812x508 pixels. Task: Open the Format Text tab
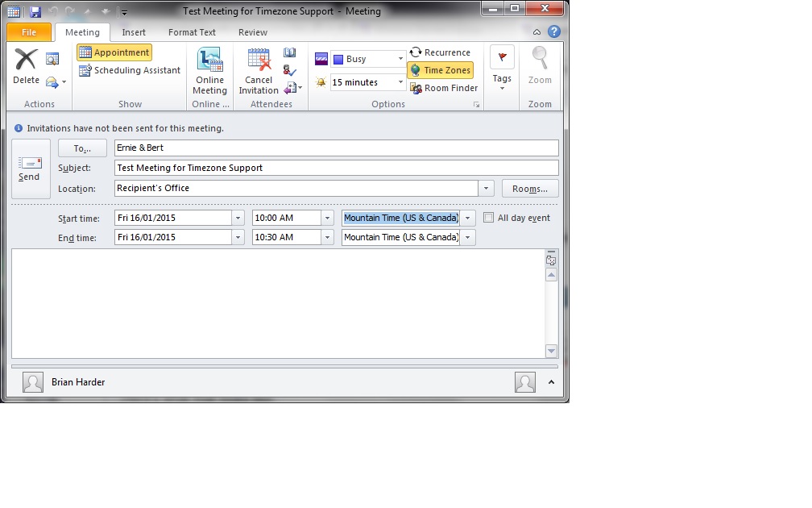192,32
